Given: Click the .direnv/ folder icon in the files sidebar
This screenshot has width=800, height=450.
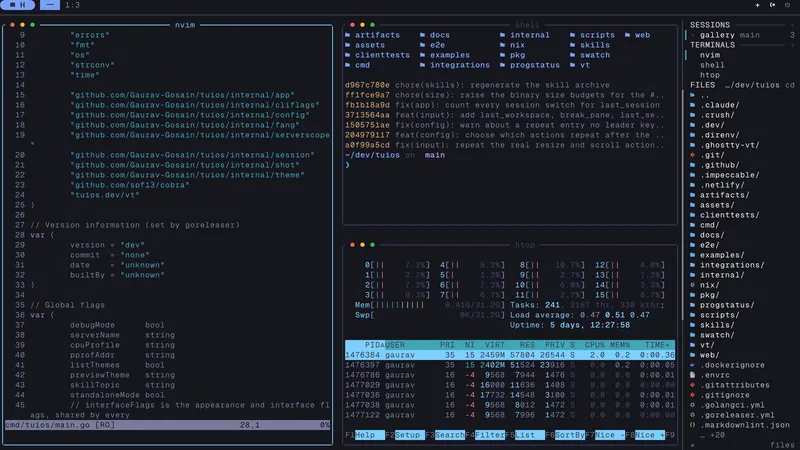Looking at the screenshot, I should pyautogui.click(x=692, y=135).
